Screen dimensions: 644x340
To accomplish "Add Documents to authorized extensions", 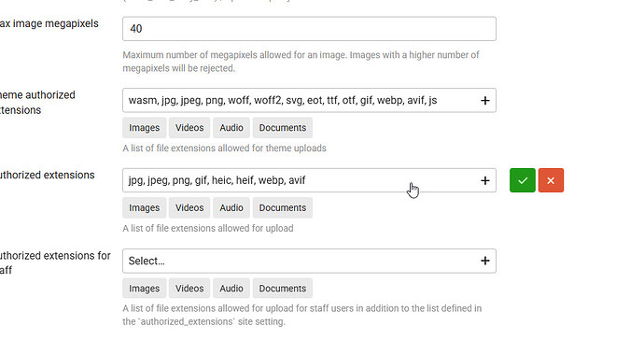I will pos(283,208).
